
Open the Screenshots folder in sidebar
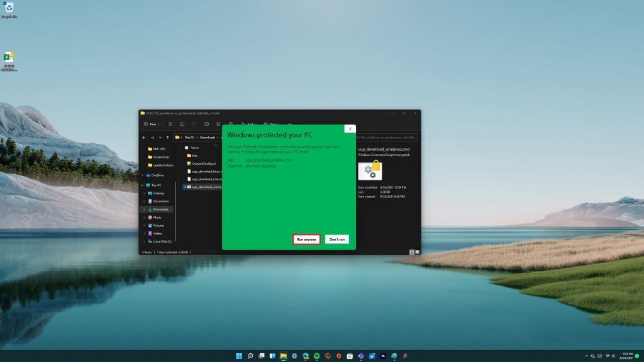[x=158, y=157]
